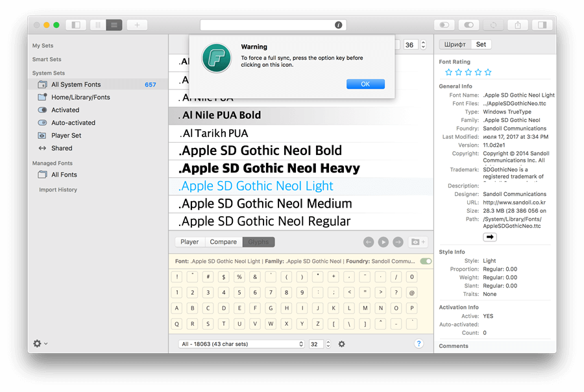Switch to the Compare tab
Image resolution: width=584 pixels, height=392 pixels.
tap(223, 242)
